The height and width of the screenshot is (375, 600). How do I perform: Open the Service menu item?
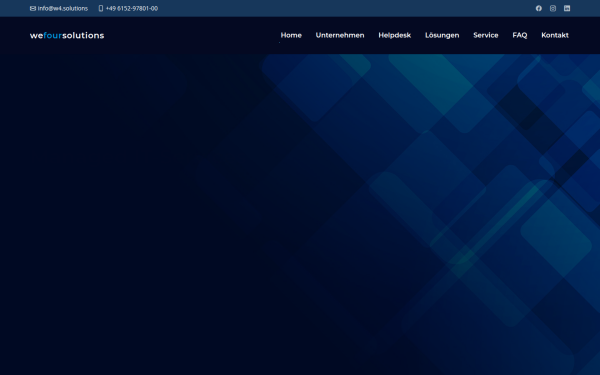point(486,35)
